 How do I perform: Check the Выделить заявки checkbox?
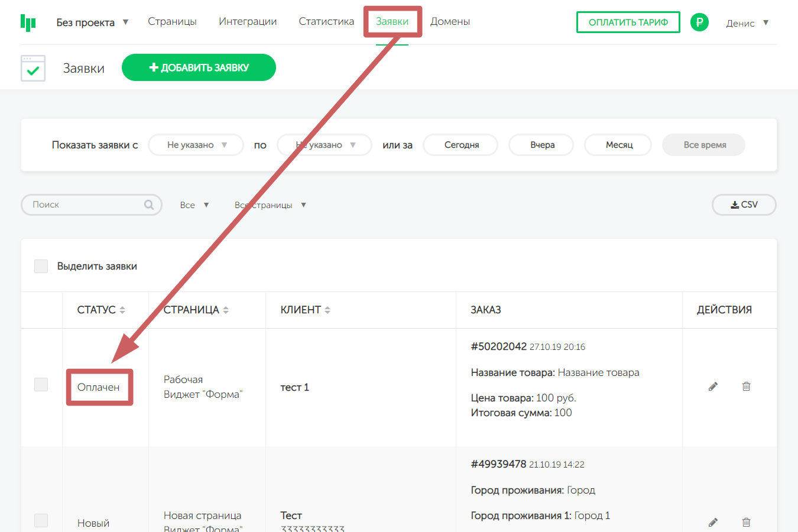pyautogui.click(x=41, y=266)
